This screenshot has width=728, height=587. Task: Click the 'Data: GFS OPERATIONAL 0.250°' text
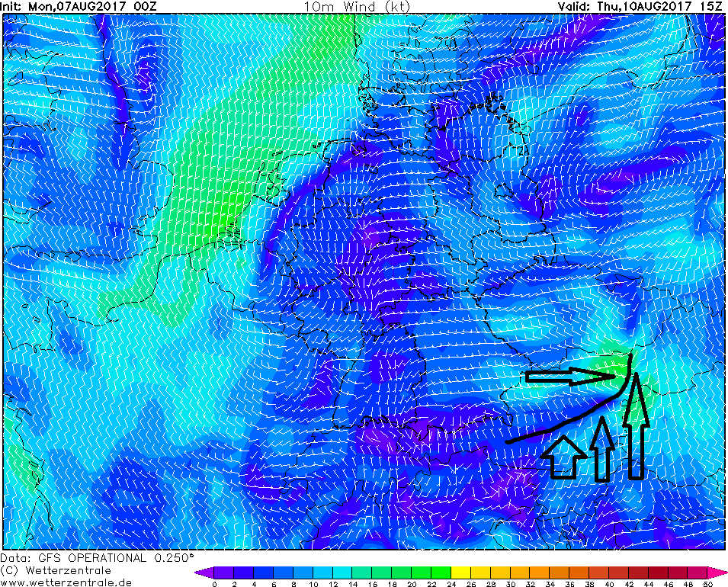pos(97,558)
